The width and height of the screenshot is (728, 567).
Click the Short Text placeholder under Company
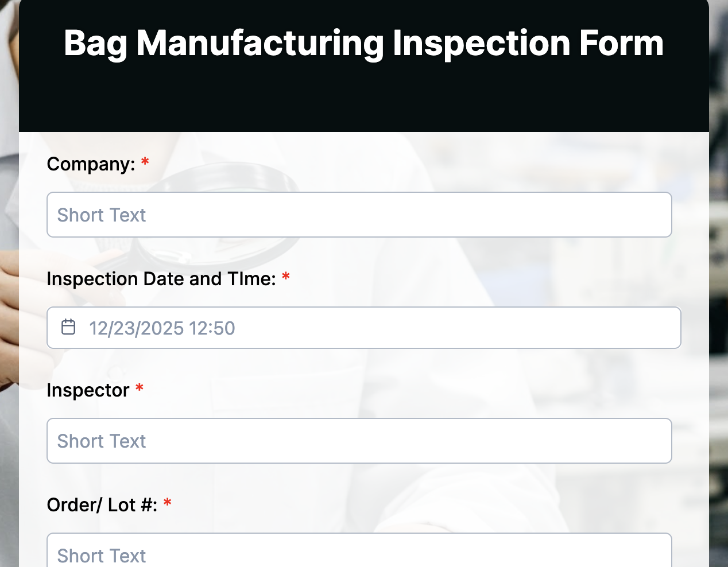pyautogui.click(x=101, y=215)
